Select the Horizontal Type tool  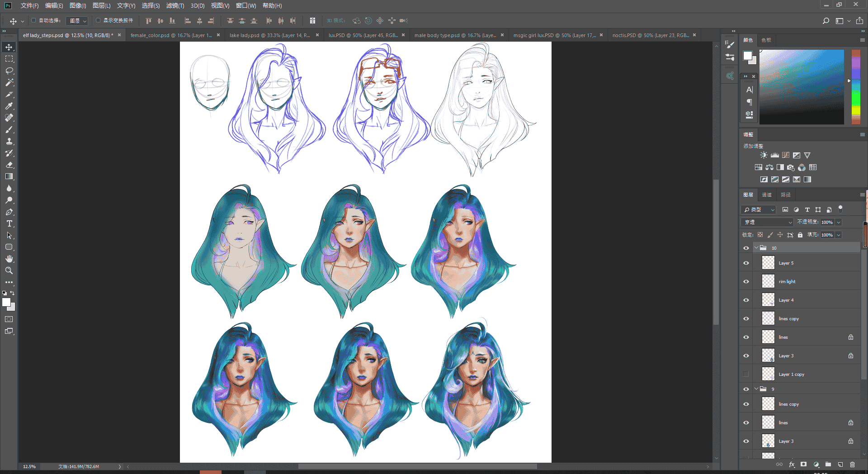click(x=9, y=223)
